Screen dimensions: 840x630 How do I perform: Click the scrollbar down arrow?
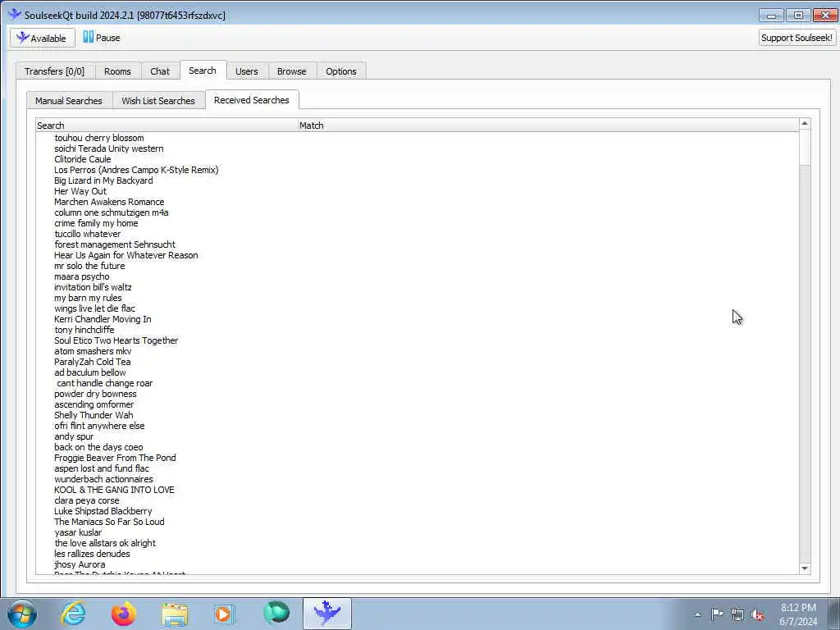(x=804, y=568)
